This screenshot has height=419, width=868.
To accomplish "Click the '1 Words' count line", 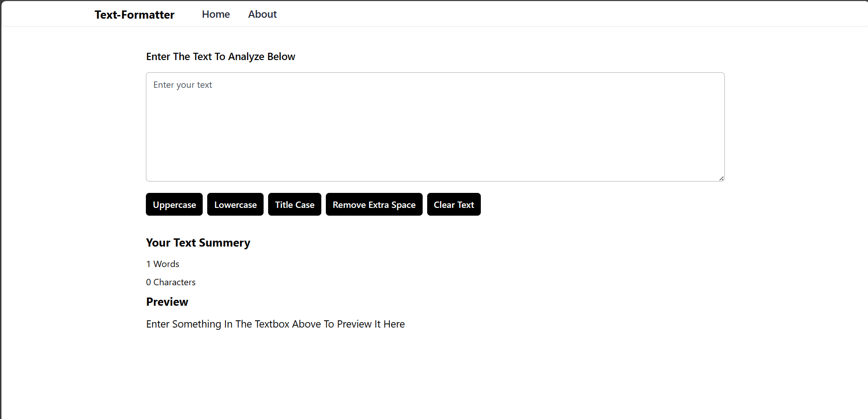I will tap(163, 264).
